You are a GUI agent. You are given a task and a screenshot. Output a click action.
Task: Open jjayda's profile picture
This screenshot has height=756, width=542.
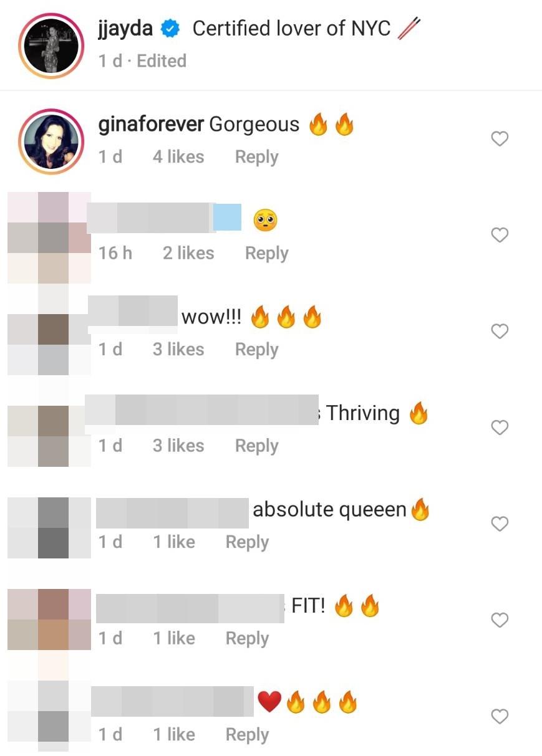pos(52,44)
